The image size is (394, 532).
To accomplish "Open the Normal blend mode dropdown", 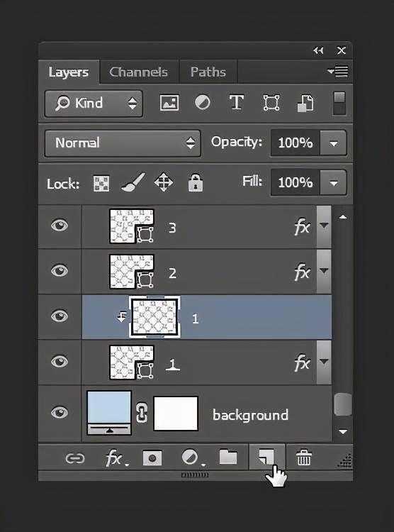I will pos(123,143).
